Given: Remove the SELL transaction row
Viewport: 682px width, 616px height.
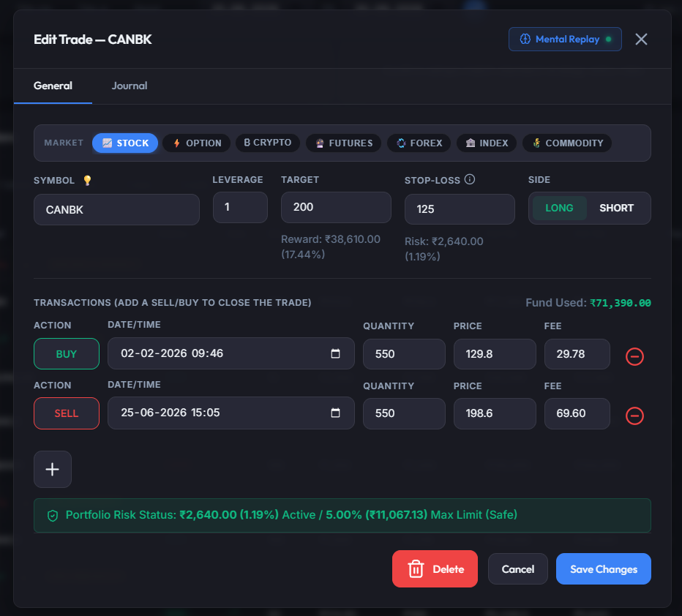Looking at the screenshot, I should point(634,416).
